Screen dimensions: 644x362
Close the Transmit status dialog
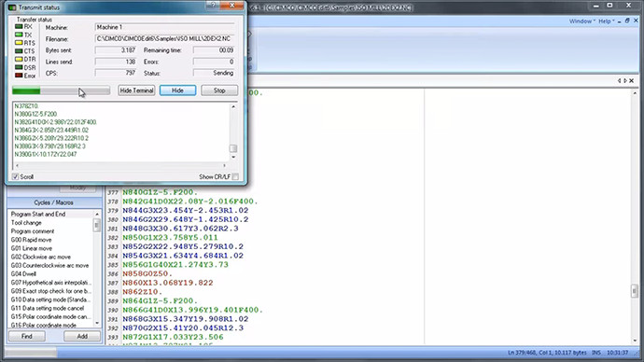[232, 5]
